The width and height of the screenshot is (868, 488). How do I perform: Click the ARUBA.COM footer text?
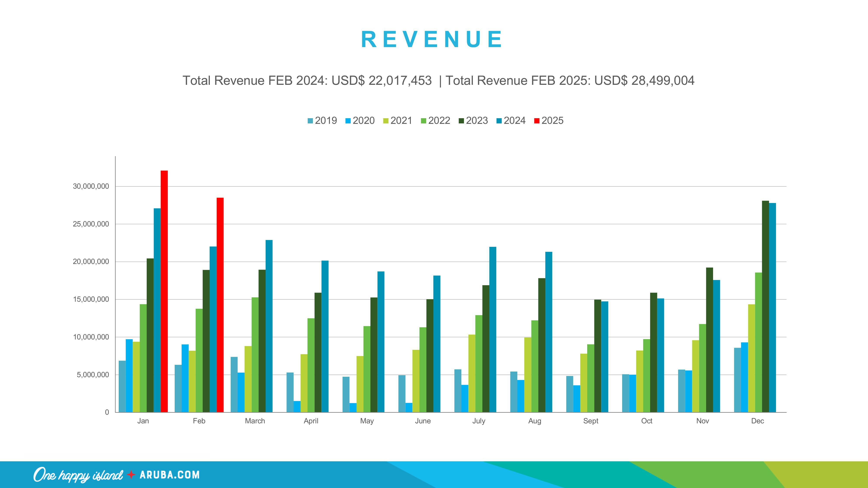coord(169,475)
